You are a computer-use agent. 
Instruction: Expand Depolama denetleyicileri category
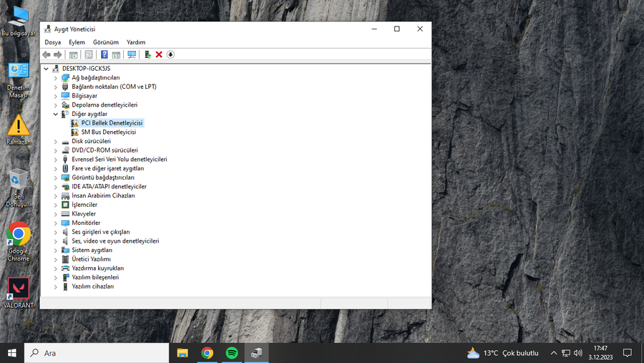[x=55, y=105]
